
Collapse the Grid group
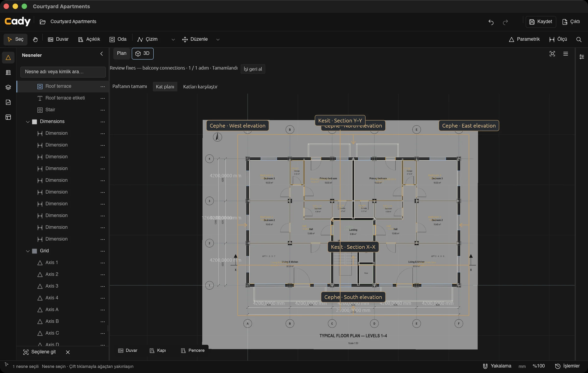pyautogui.click(x=28, y=251)
